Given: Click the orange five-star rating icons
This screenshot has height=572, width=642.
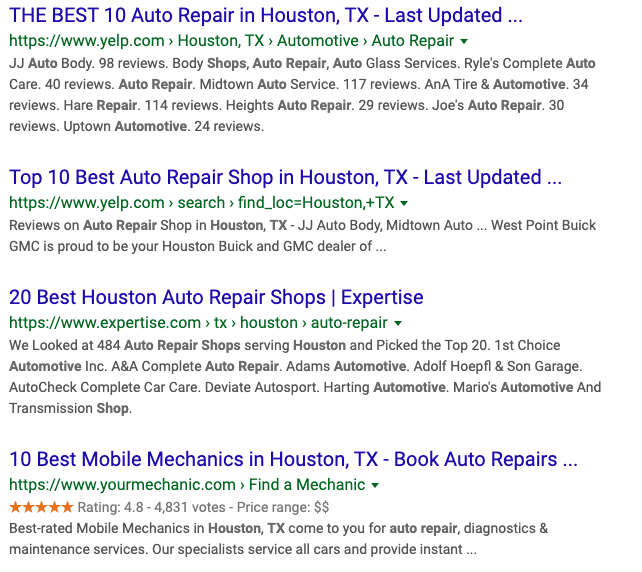Looking at the screenshot, I should pos(41,507).
